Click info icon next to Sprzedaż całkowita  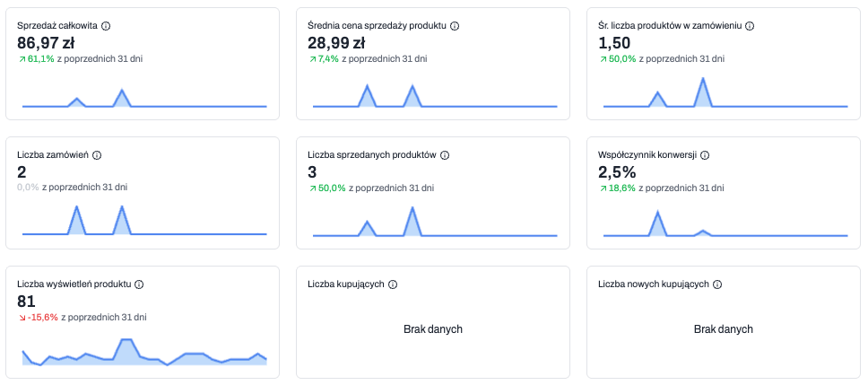point(106,26)
